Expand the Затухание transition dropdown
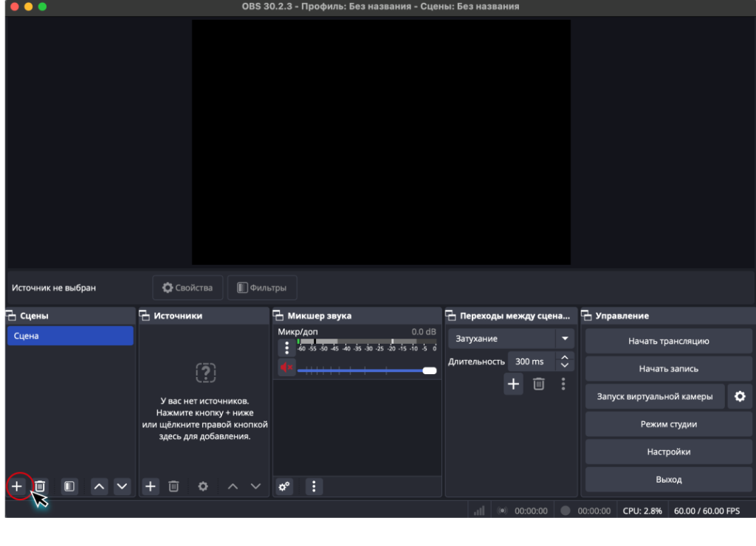756x546 pixels. click(565, 339)
